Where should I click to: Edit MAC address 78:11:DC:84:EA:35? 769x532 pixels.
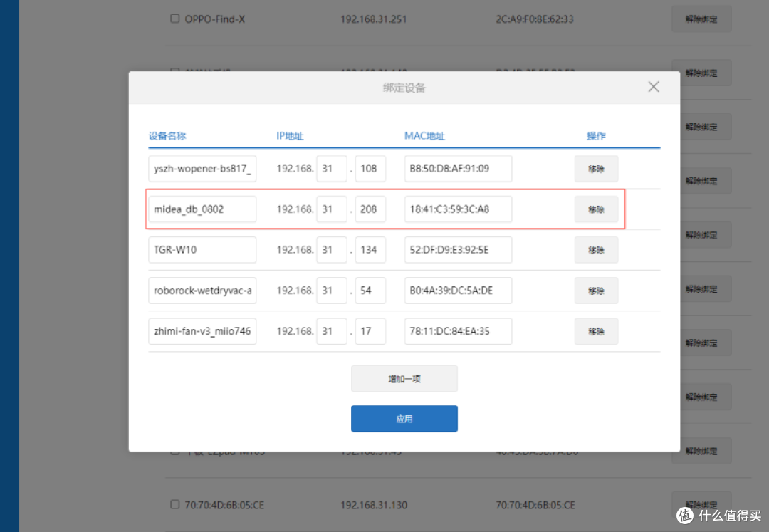458,331
